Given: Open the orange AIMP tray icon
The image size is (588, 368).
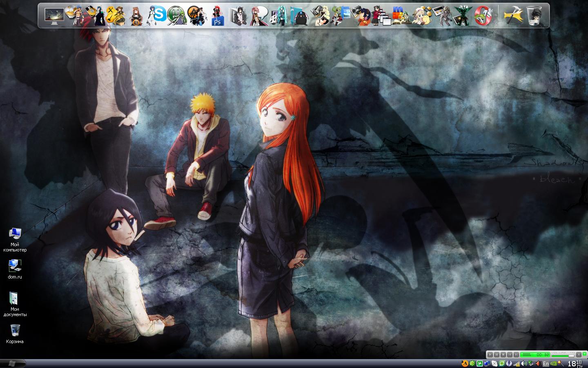Looking at the screenshot, I should click(465, 364).
